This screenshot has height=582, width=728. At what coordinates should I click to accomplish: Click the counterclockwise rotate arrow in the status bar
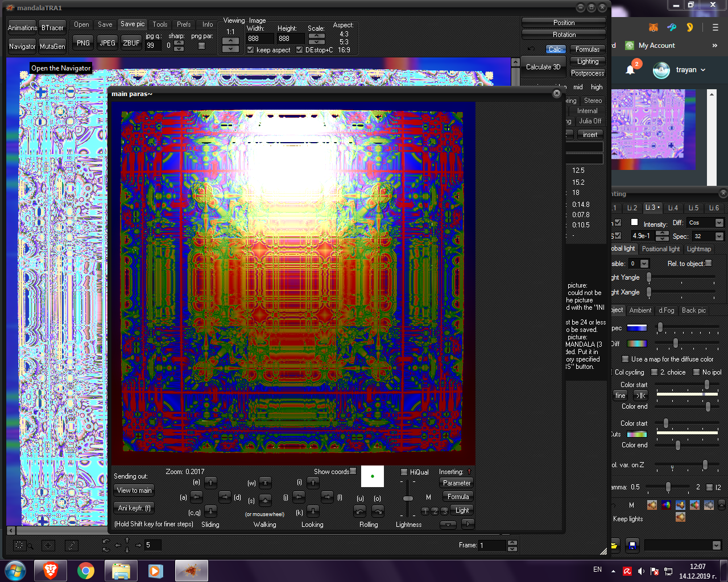[106, 541]
